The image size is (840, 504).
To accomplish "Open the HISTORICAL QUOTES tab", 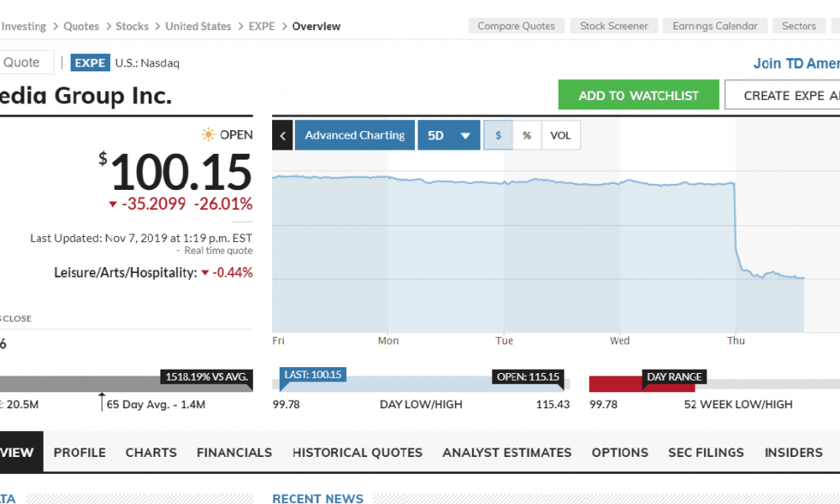I will (357, 453).
